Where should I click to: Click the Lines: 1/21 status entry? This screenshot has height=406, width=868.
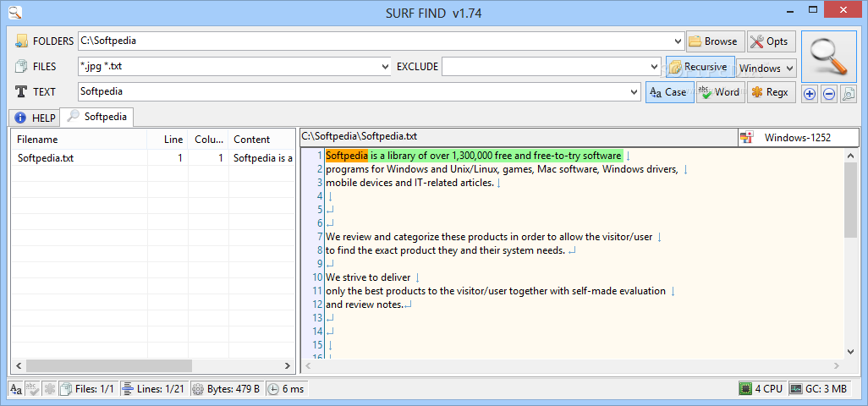pyautogui.click(x=155, y=389)
